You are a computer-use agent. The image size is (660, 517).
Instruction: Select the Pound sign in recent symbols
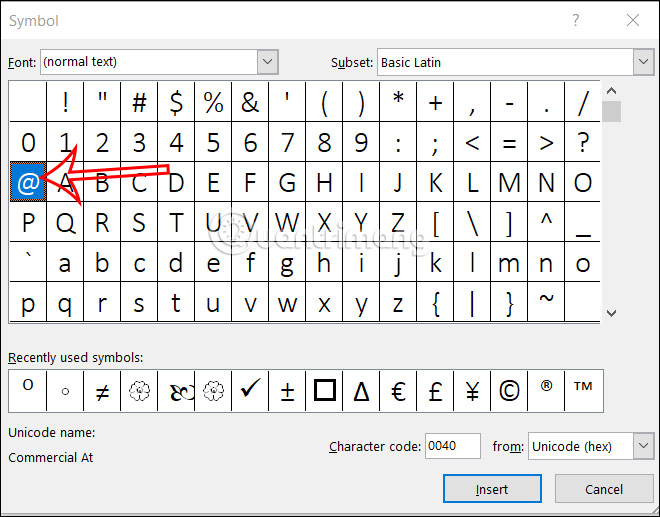(435, 391)
